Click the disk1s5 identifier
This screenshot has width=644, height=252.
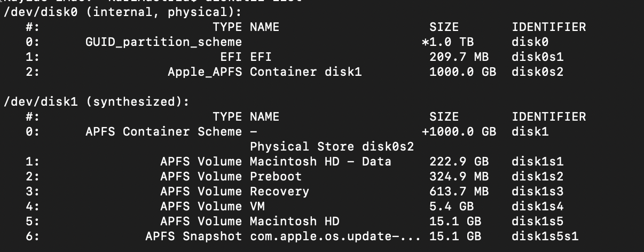click(537, 221)
